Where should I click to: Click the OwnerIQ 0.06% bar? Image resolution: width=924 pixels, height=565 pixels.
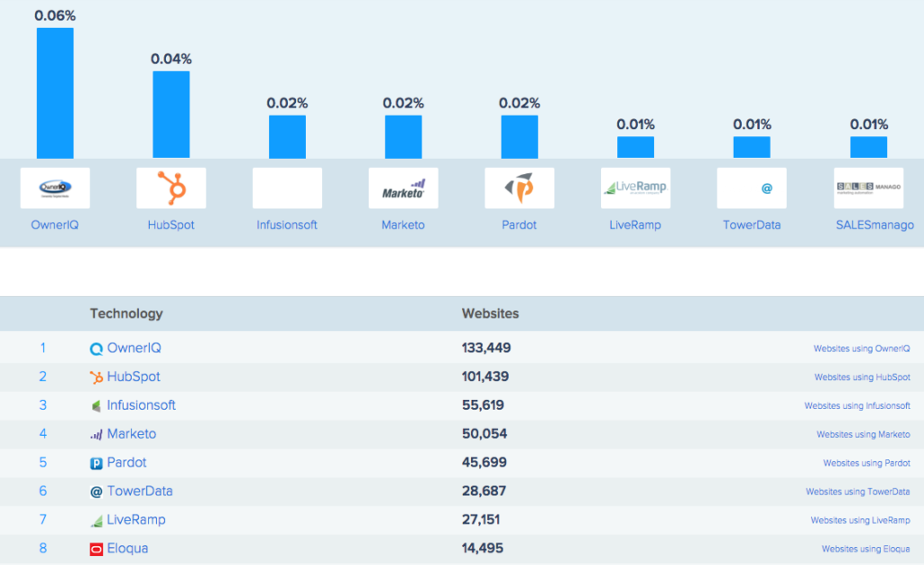click(55, 93)
